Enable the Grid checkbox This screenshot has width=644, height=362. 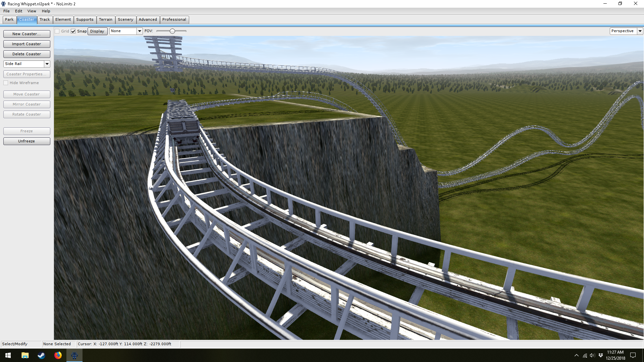pos(57,31)
